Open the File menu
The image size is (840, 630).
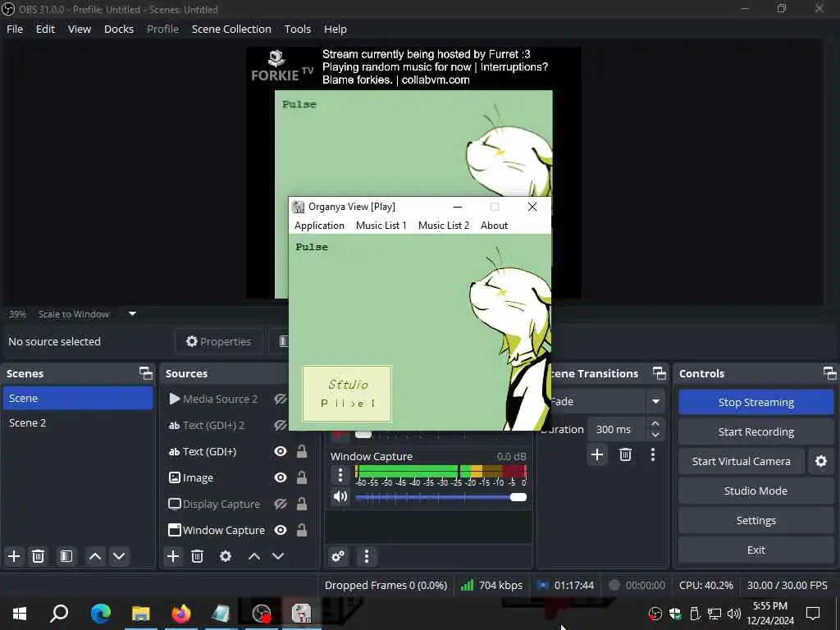tap(15, 29)
